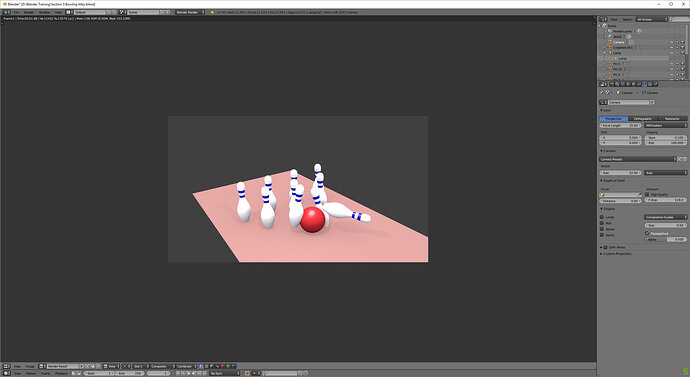Jump to the first frame in timeline
The width and height of the screenshot is (690, 377).
[x=178, y=373]
